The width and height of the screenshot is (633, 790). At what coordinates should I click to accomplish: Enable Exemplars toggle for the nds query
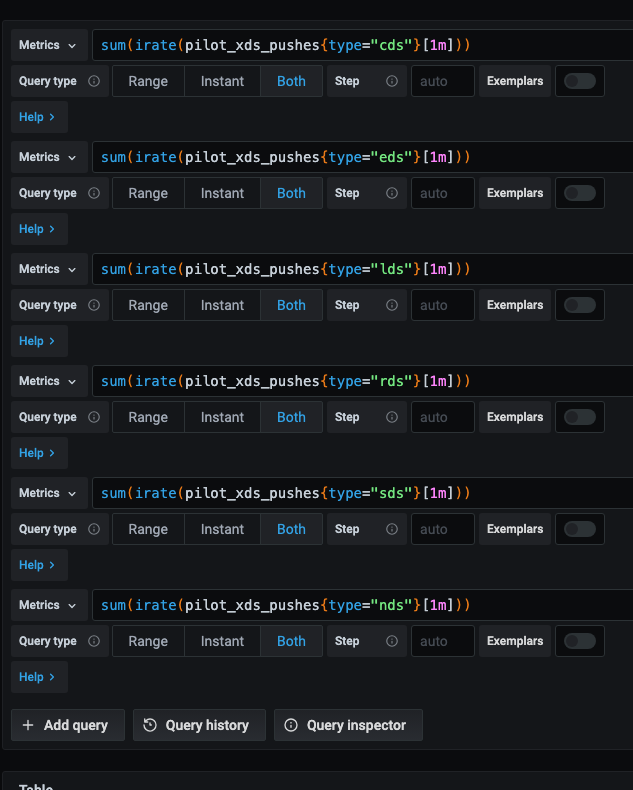click(580, 641)
